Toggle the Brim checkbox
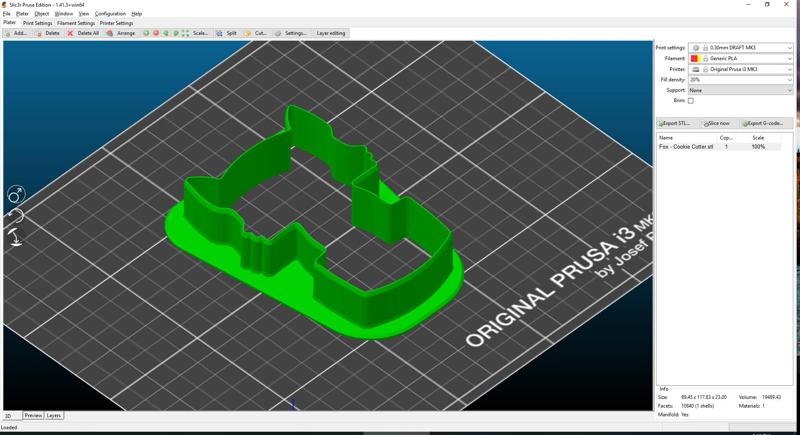Viewport: 800px width, 435px height. click(691, 101)
